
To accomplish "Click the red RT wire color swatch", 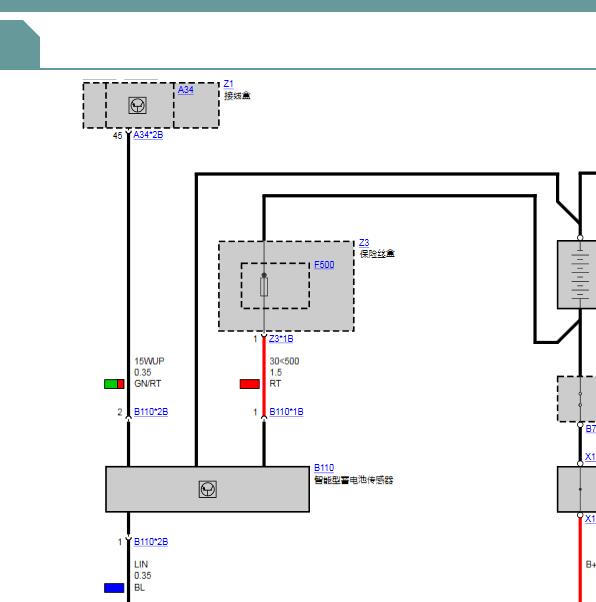I will 250,384.
